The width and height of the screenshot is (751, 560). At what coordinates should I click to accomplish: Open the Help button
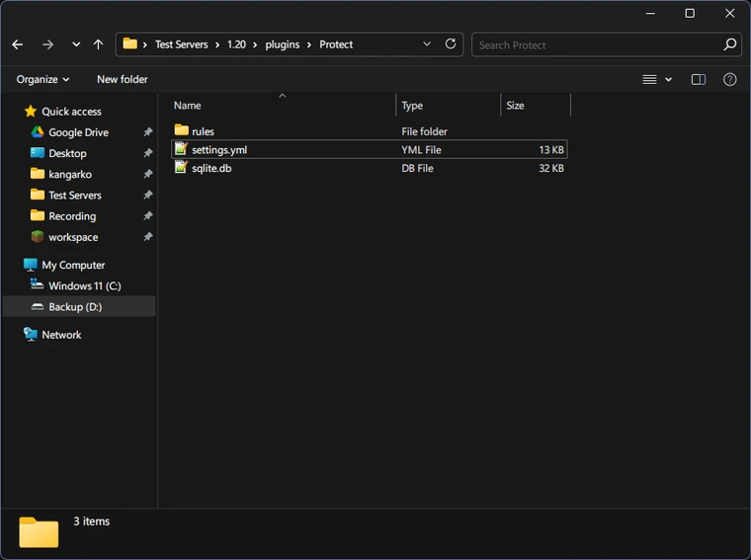[729, 79]
